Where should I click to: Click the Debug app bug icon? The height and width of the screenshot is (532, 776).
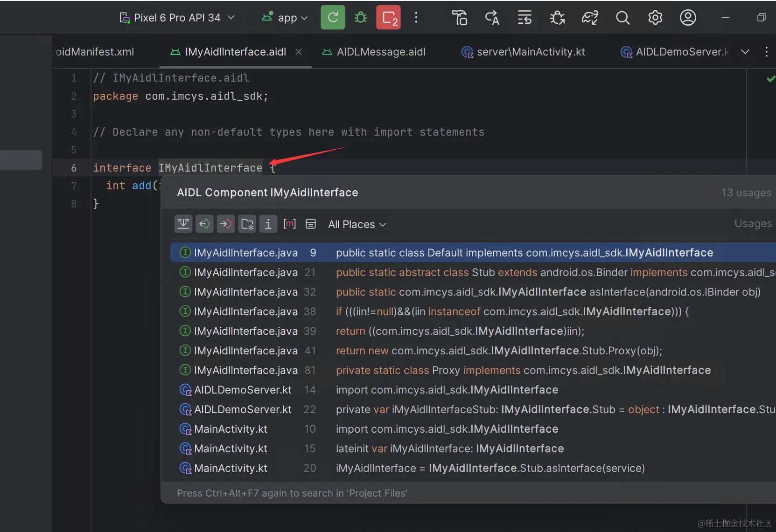(x=361, y=18)
